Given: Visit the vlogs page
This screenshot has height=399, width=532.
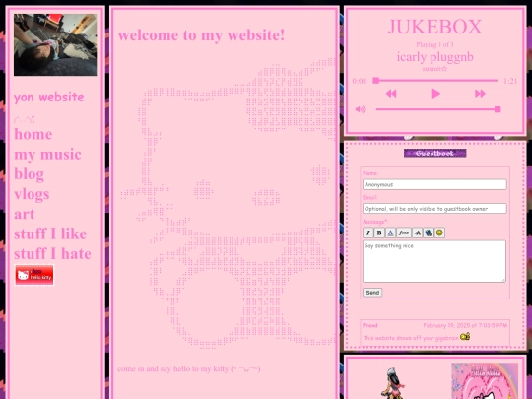Looking at the screenshot, I should coord(32,194).
